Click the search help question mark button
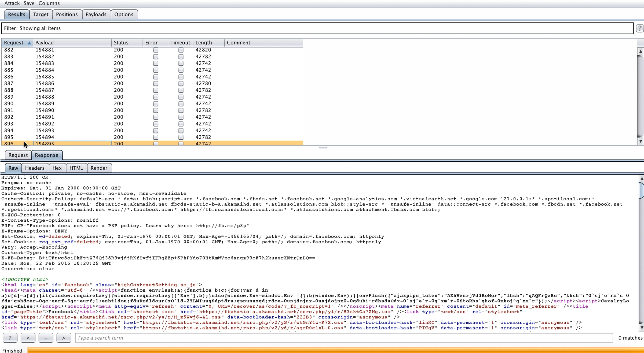Viewport: 644px width, 353px height. tap(10, 338)
